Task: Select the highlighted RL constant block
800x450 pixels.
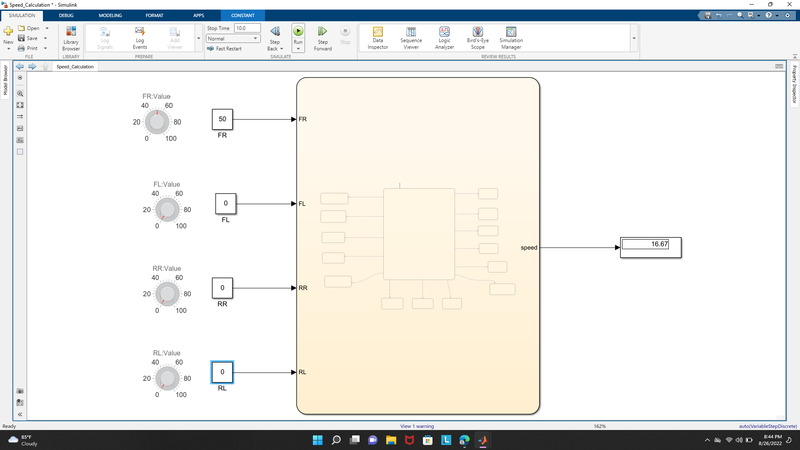Action: point(222,372)
